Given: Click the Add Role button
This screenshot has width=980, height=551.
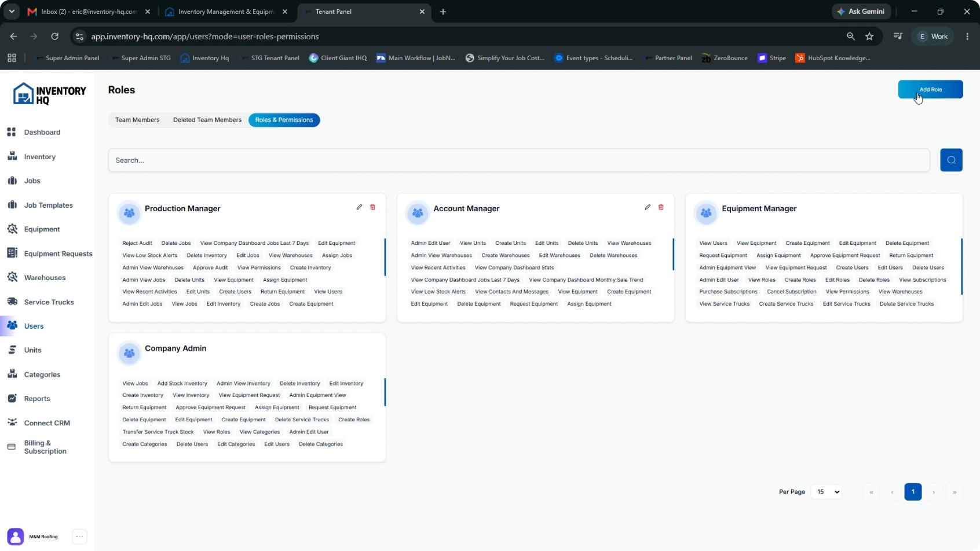Looking at the screenshot, I should click(x=930, y=89).
